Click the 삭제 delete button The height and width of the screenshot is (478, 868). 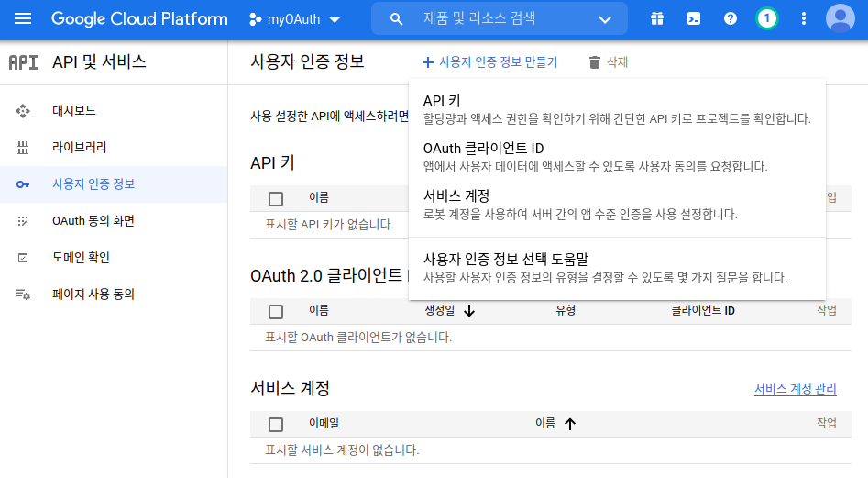tap(609, 62)
